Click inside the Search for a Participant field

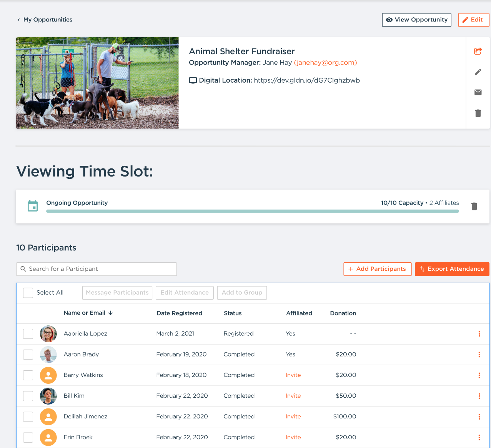coord(96,269)
